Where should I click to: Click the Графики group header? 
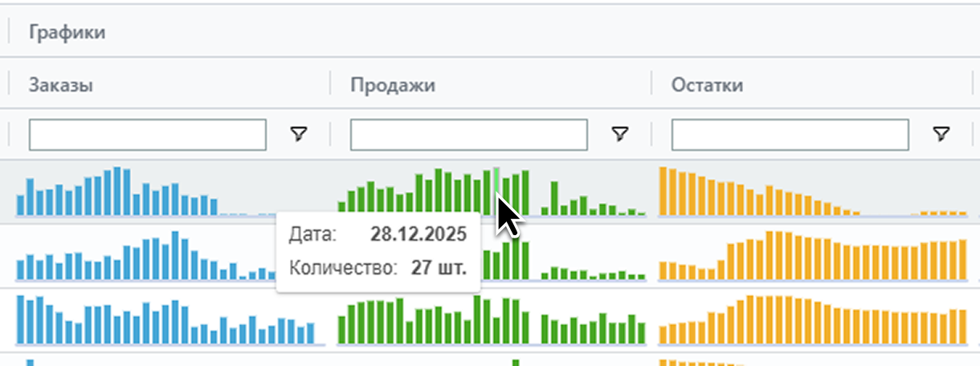pyautogui.click(x=67, y=33)
